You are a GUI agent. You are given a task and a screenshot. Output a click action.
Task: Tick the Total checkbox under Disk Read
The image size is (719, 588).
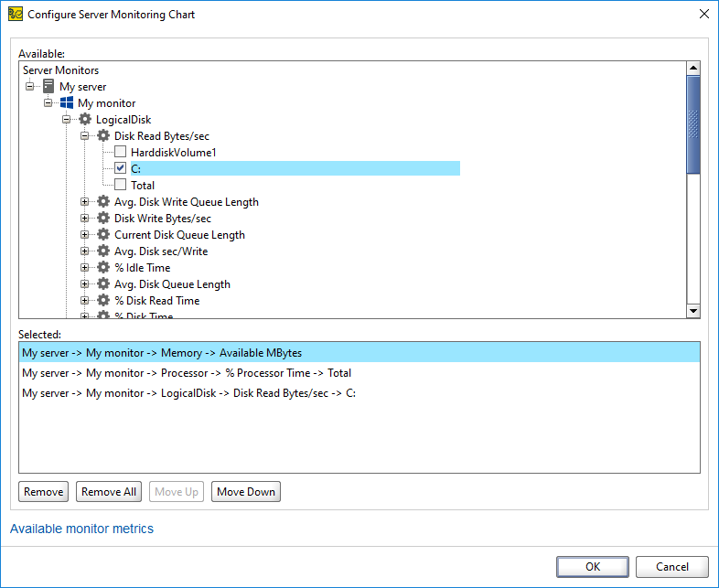point(121,186)
